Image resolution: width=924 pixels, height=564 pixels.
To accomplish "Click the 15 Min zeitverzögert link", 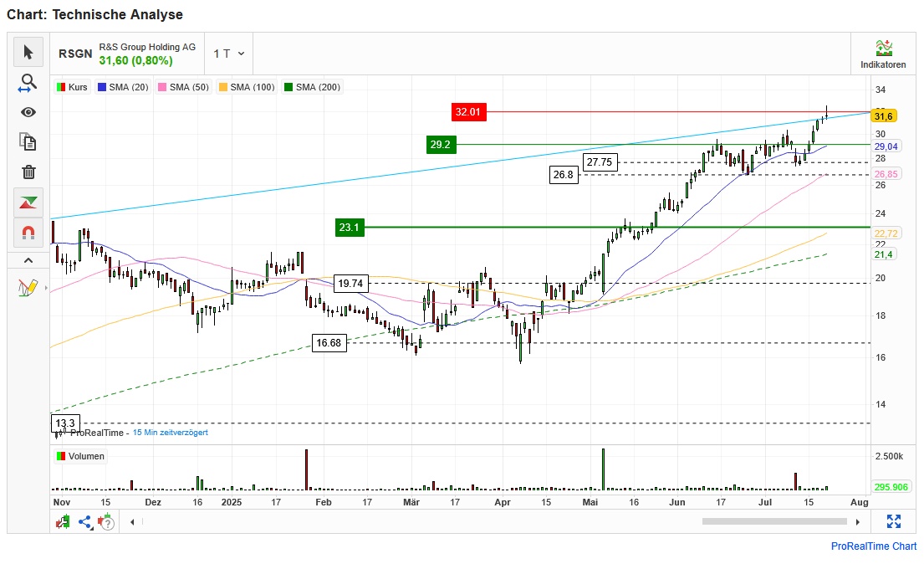I will tap(171, 433).
